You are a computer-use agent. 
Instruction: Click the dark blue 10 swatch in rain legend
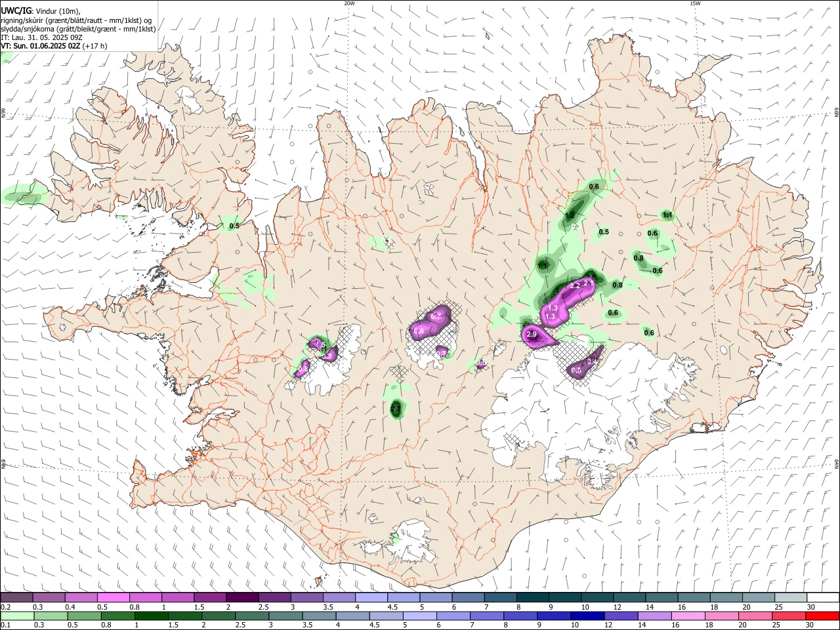[x=586, y=616]
